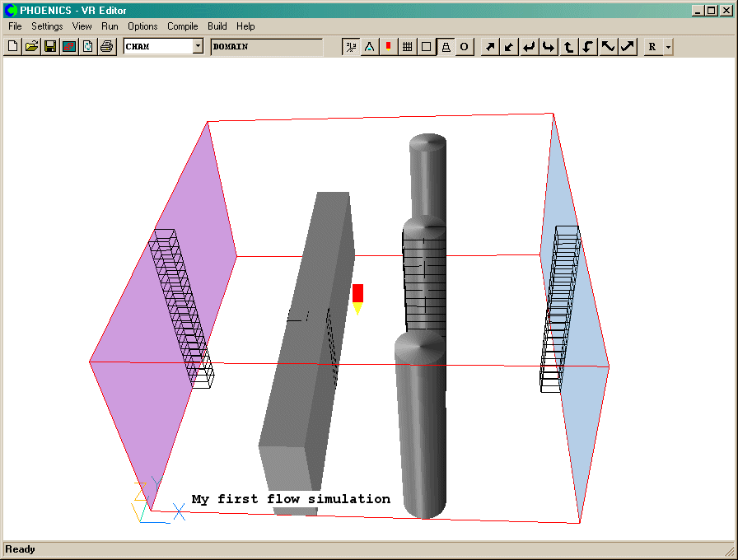Open a file with the folder icon

click(x=31, y=47)
